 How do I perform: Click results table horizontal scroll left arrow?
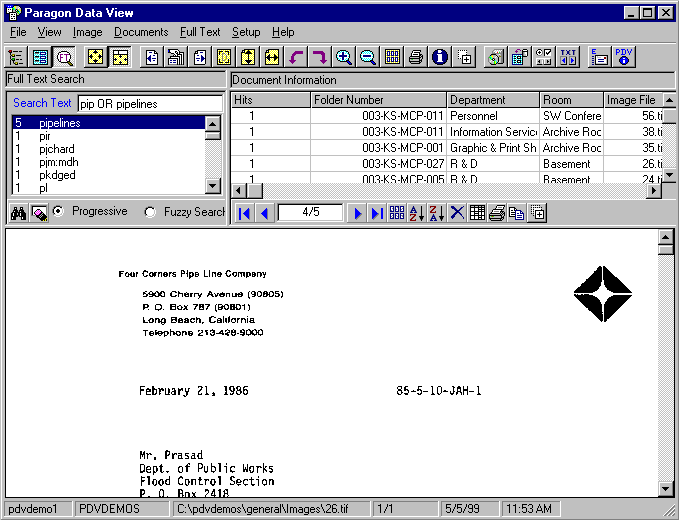[239, 191]
